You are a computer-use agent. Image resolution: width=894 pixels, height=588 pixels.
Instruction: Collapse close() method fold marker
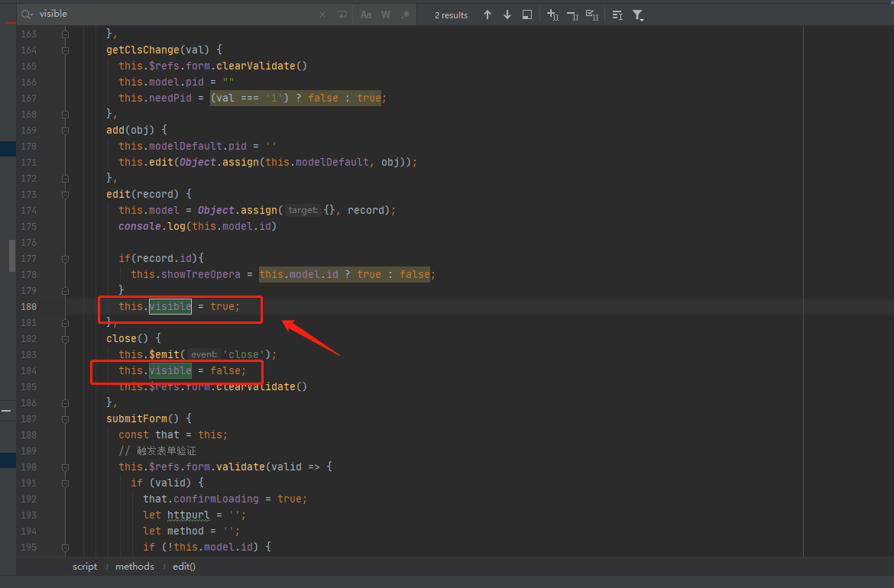[66, 339]
